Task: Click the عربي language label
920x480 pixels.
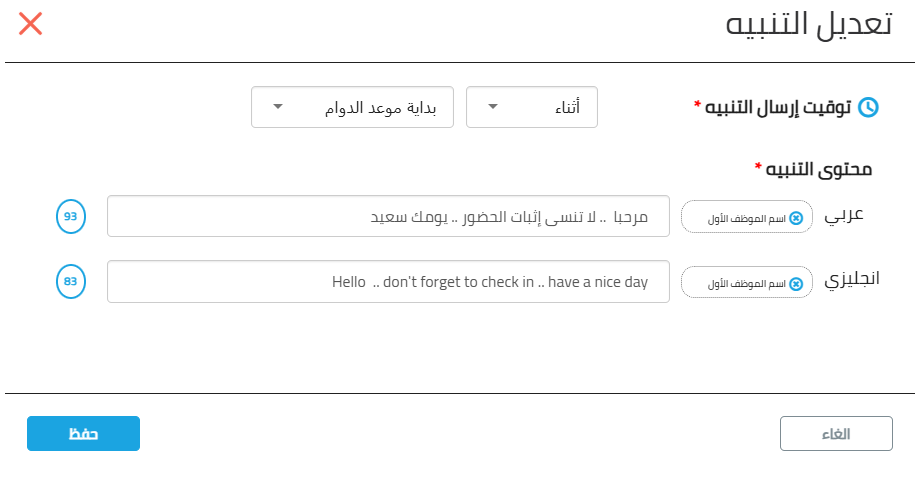Action: [x=844, y=216]
